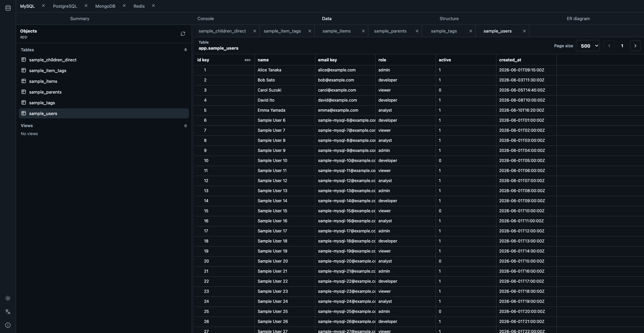The width and height of the screenshot is (644, 333).
Task: Click the 2026-06-08T10:05:00Z created_at cell
Action: (526, 100)
